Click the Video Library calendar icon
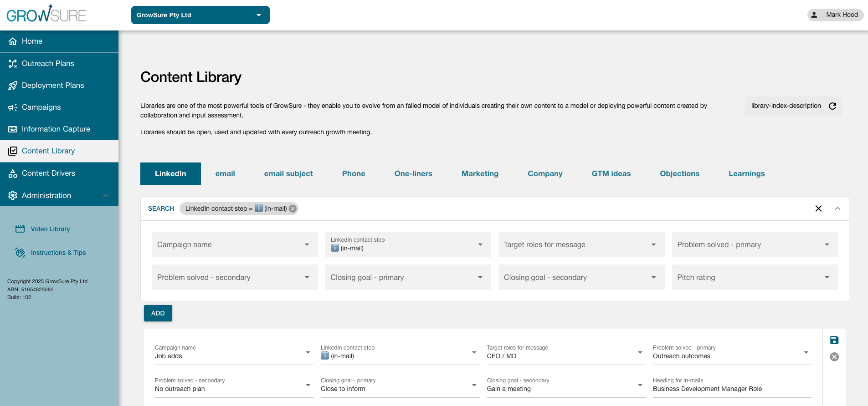Image resolution: width=868 pixels, height=406 pixels. pos(20,229)
